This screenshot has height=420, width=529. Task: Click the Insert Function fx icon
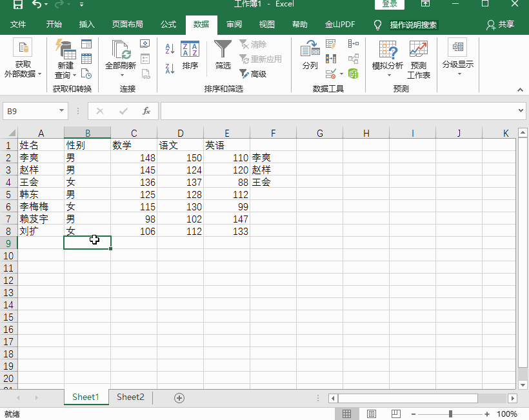[x=146, y=111]
